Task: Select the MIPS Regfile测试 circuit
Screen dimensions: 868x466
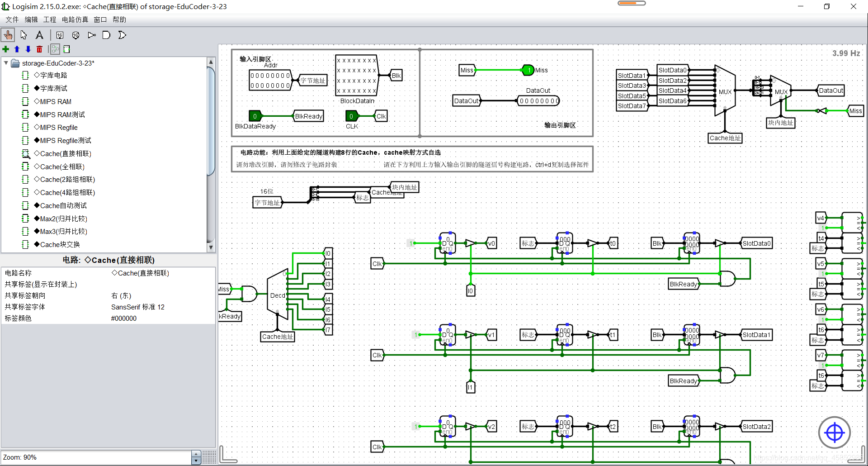Action: click(62, 140)
